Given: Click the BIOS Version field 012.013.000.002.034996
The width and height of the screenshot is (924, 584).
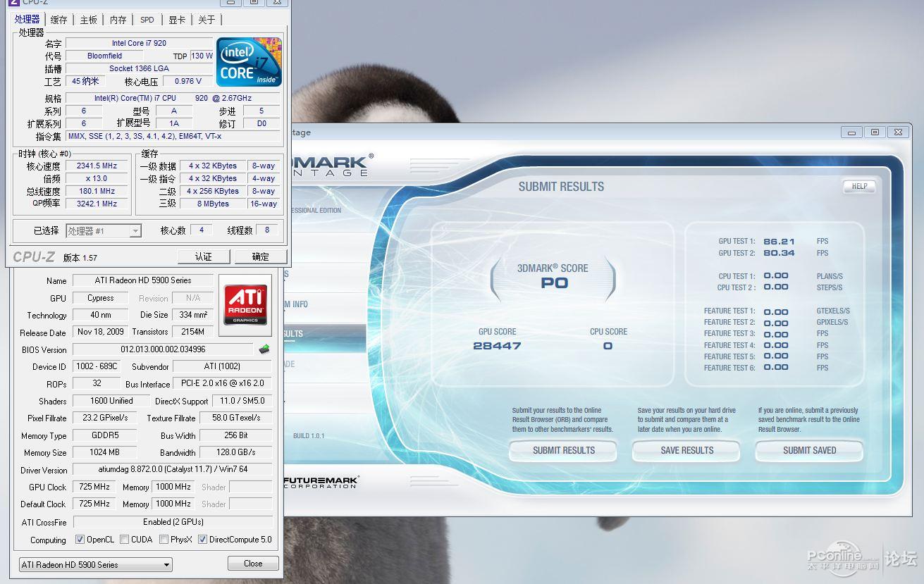Looking at the screenshot, I should tap(163, 349).
